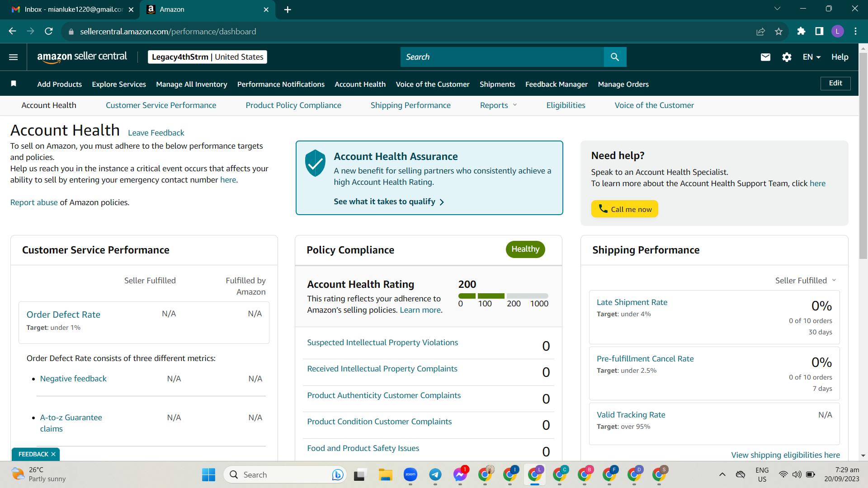Open the Order Defect Rate link

pyautogui.click(x=63, y=314)
